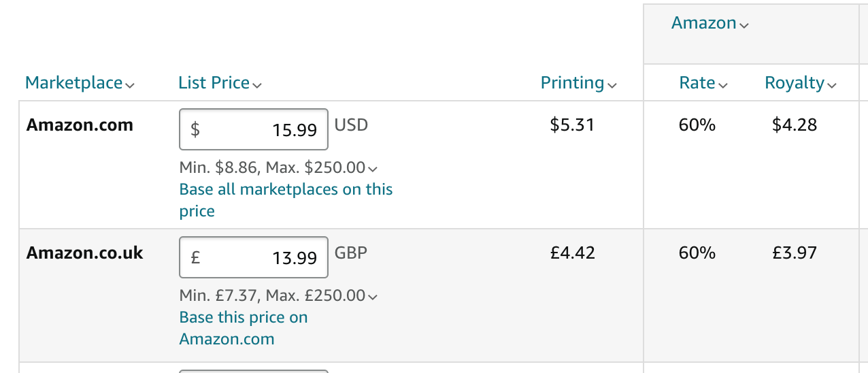Open the Rate column header text
The image size is (868, 373).
[697, 82]
